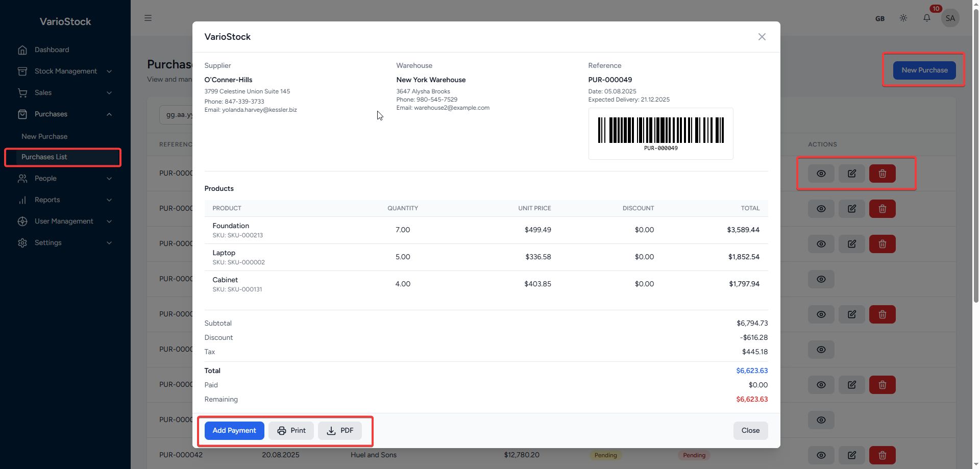980x469 pixels.
Task: Select the GB language switcher
Action: click(x=879, y=18)
